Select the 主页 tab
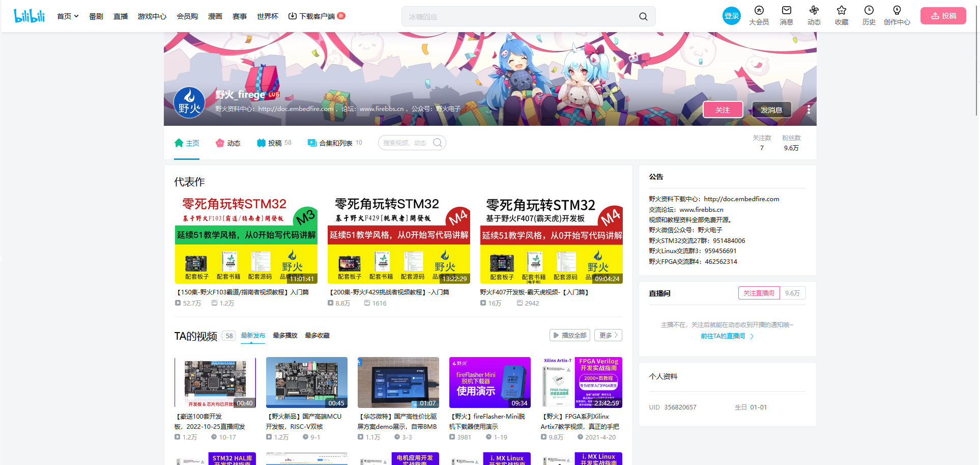The height and width of the screenshot is (465, 980). (187, 143)
